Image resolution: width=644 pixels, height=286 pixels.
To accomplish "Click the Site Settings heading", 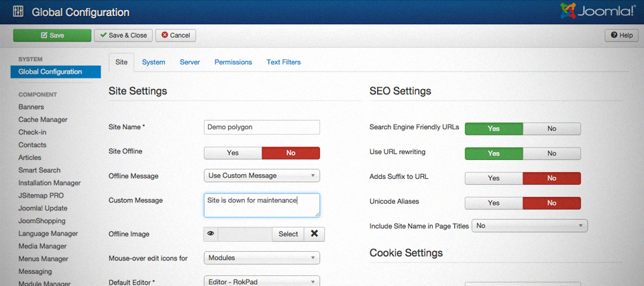I will (x=138, y=90).
